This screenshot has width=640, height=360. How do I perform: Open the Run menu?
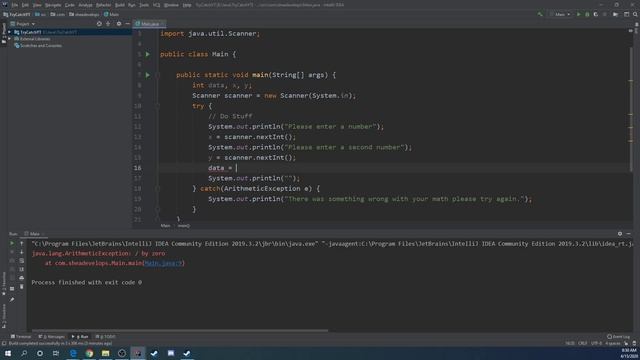[132, 5]
